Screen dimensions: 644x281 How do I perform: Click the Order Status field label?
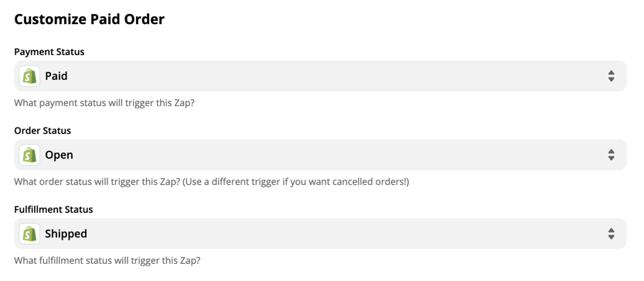(43, 130)
